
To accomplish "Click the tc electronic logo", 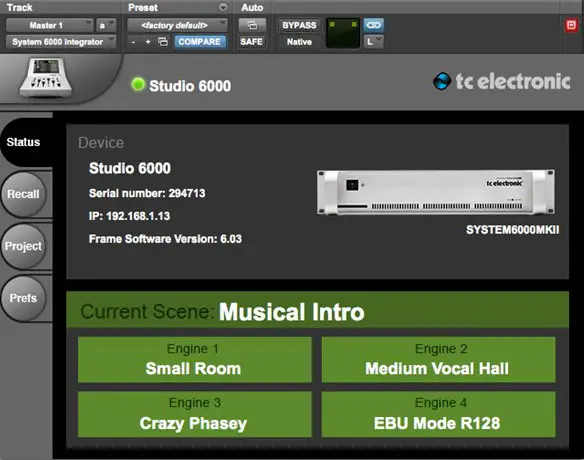I will coord(501,81).
